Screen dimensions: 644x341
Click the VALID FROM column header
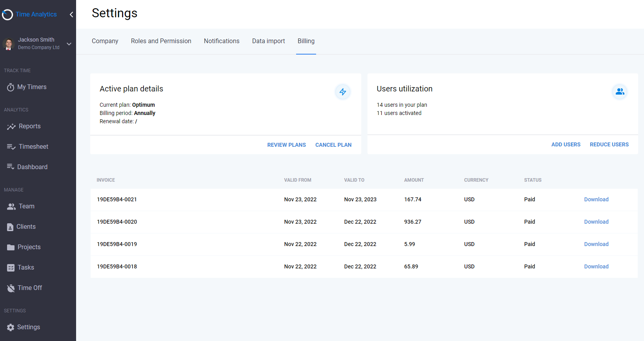pyautogui.click(x=298, y=180)
